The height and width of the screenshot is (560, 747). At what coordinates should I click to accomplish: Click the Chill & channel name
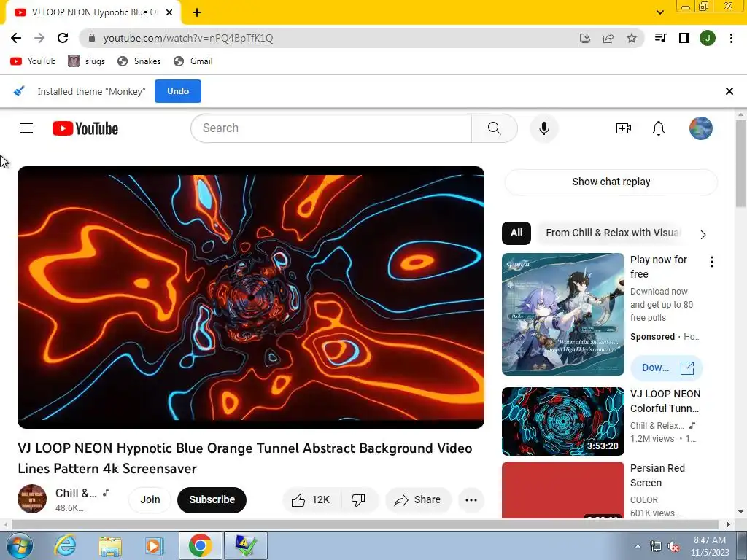pyautogui.click(x=76, y=494)
